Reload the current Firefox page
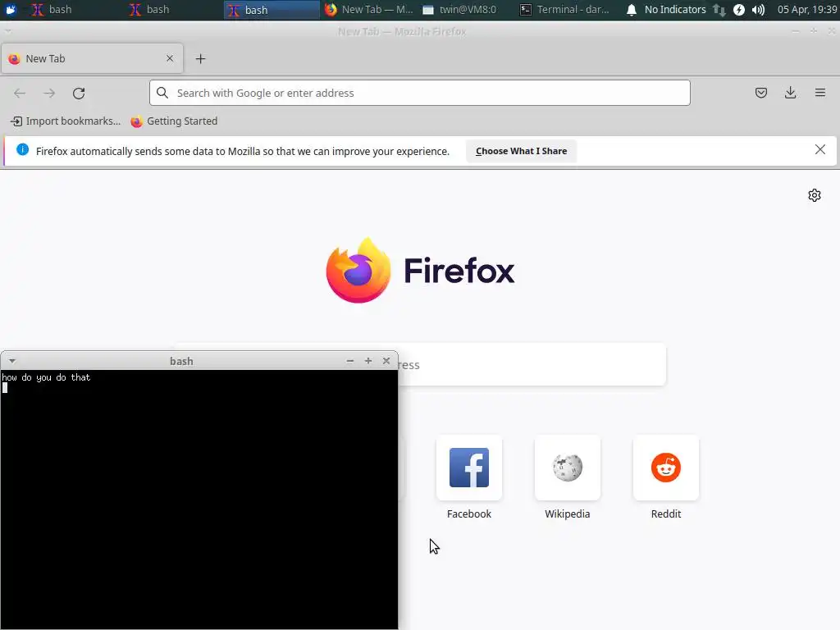This screenshot has height=630, width=840. (x=79, y=94)
